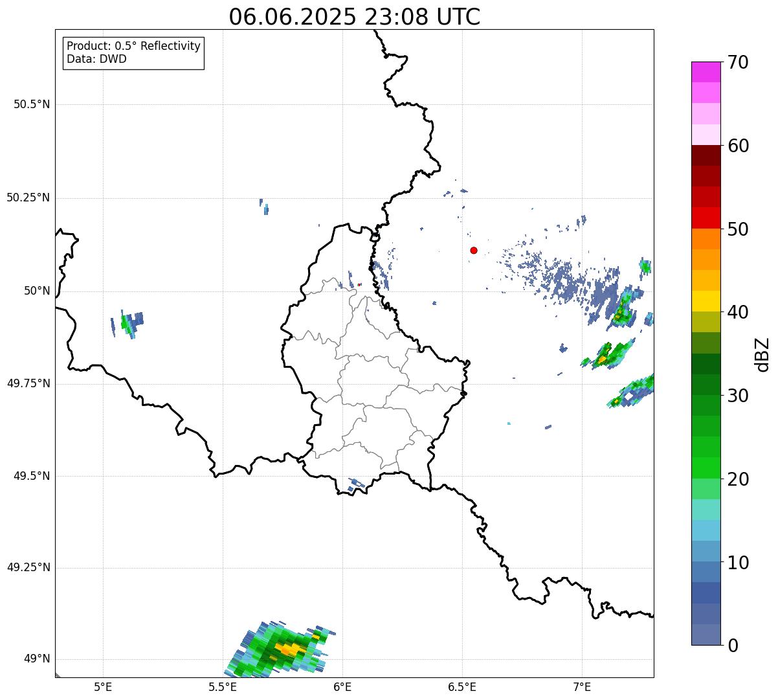Click the 49.5°N latitude label

pos(32,476)
